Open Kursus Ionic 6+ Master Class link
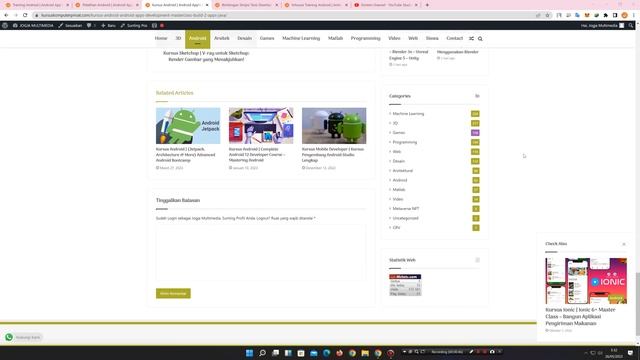 pyautogui.click(x=580, y=316)
